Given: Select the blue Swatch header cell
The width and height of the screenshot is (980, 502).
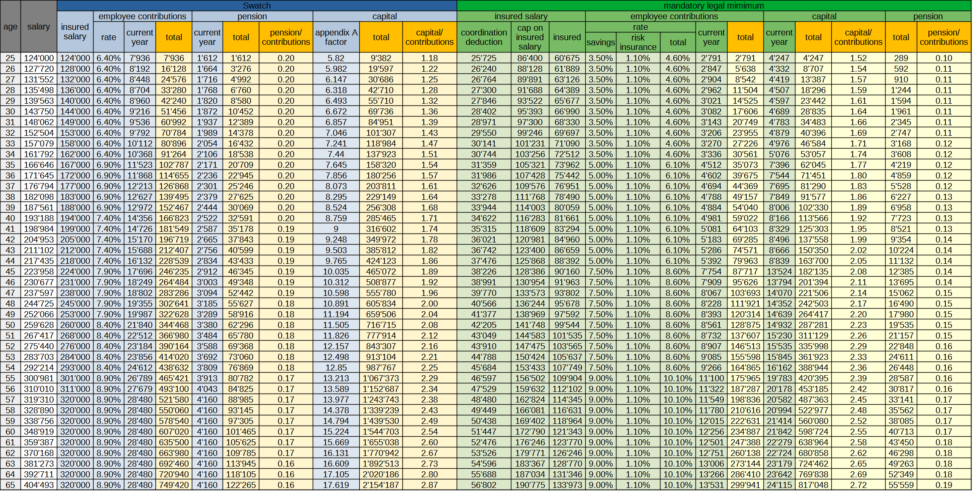Looking at the screenshot, I should tap(257, 6).
